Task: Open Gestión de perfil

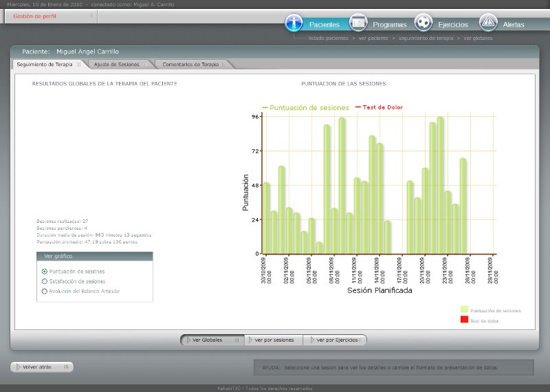Action: (35, 16)
